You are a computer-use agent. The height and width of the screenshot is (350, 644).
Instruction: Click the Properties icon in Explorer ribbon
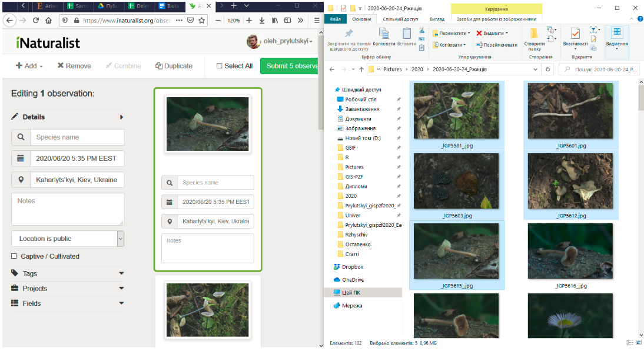pos(575,35)
